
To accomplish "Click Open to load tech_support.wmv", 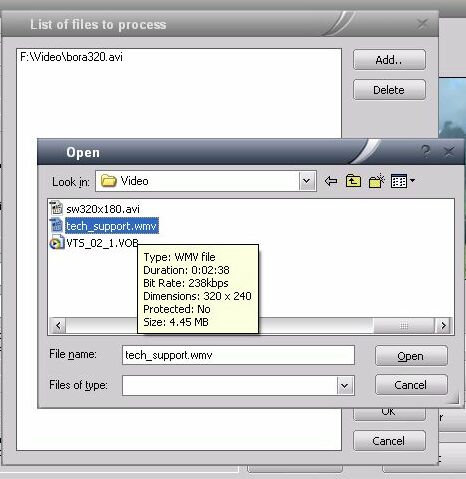I will point(411,356).
